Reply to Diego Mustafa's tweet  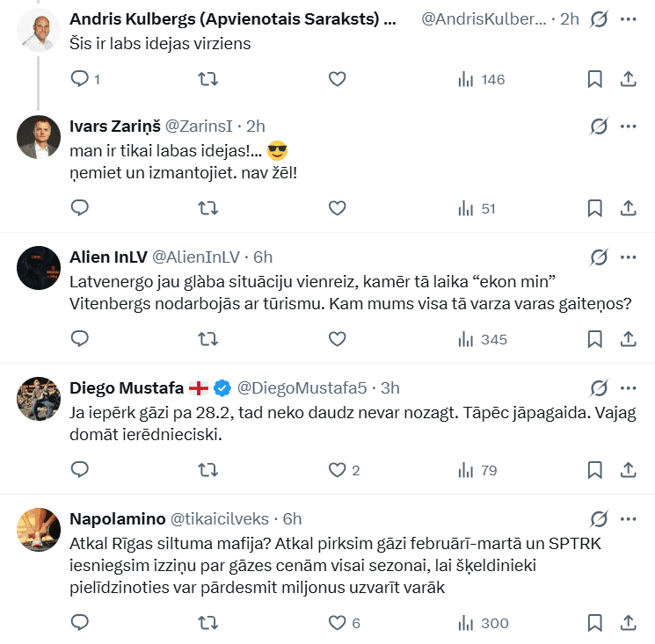[x=80, y=470]
